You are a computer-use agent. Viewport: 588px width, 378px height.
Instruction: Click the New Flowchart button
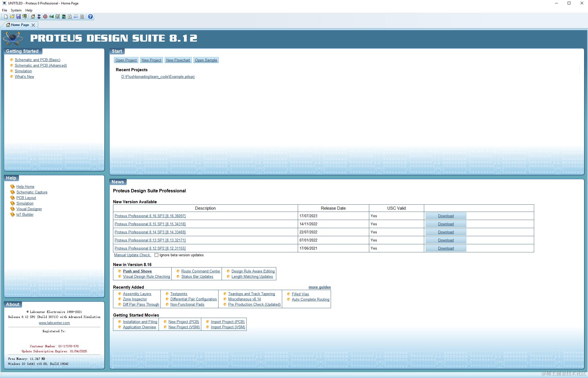(x=178, y=60)
